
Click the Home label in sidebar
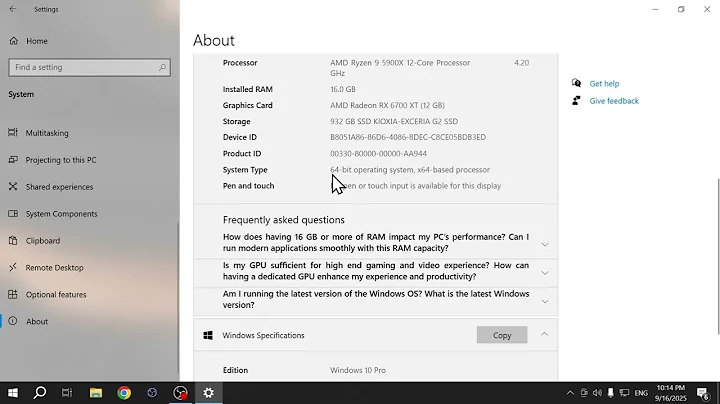point(37,41)
